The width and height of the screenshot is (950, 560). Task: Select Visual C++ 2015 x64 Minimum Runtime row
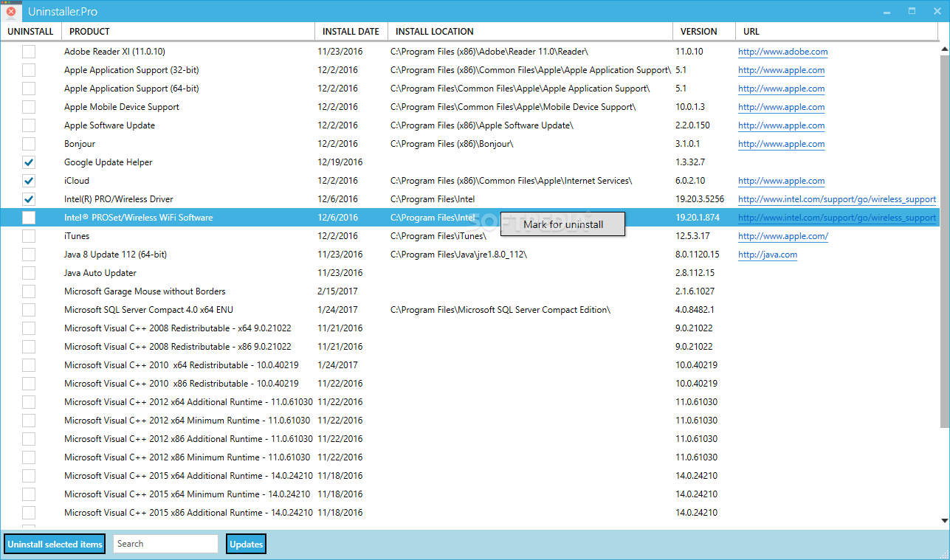tap(469, 494)
